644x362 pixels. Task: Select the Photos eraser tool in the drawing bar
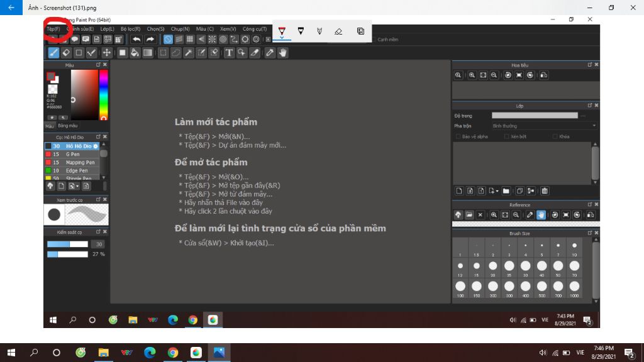click(338, 31)
